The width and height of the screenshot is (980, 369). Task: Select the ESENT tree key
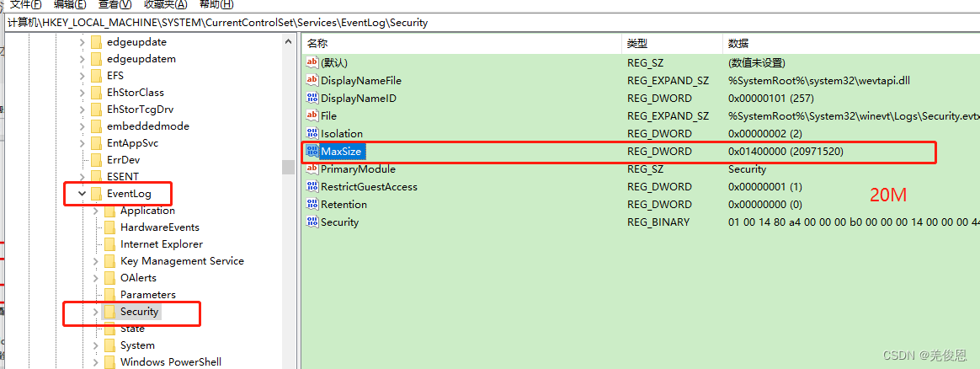coord(123,177)
